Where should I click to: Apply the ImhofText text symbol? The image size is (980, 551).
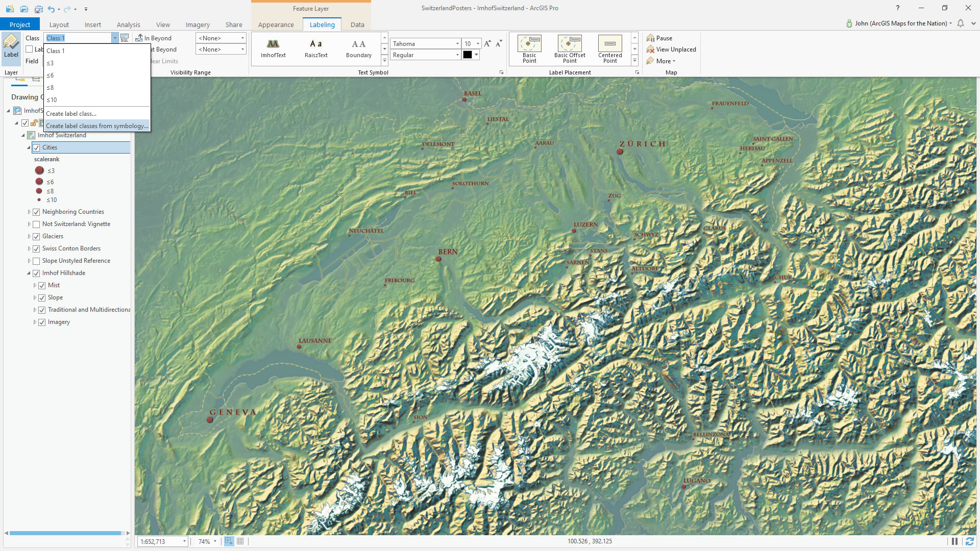[274, 48]
